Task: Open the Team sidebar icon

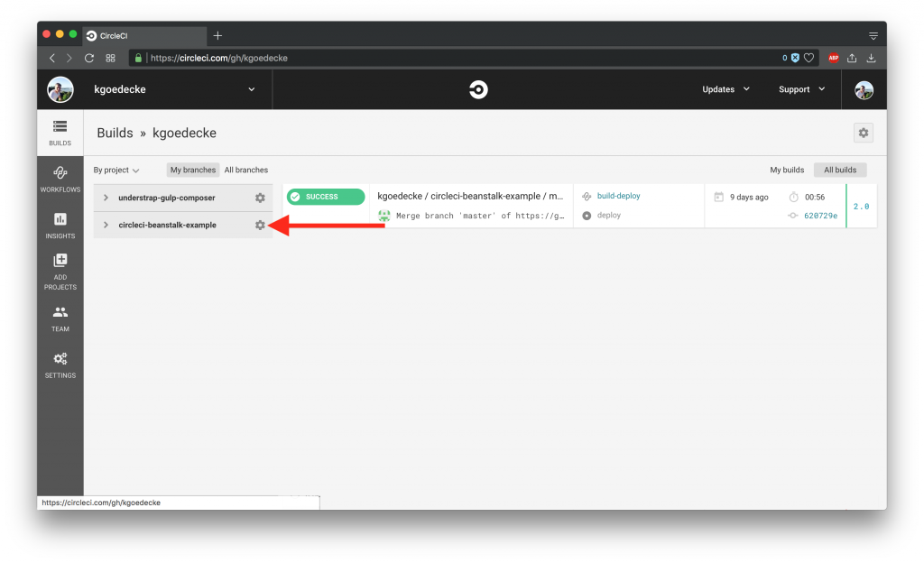Action: [x=60, y=318]
